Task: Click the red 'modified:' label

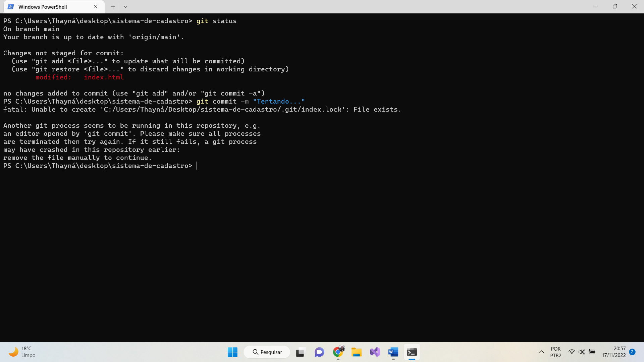Action: [x=53, y=77]
